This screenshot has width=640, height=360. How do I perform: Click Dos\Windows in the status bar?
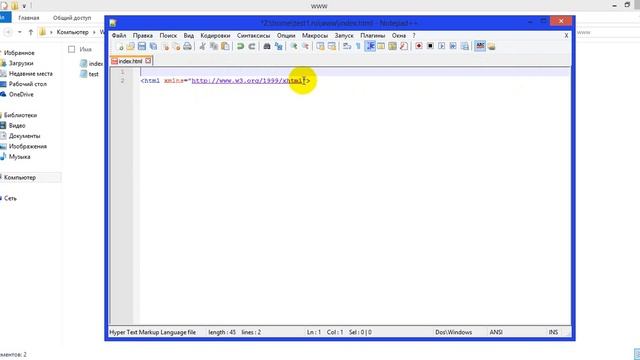point(453,332)
